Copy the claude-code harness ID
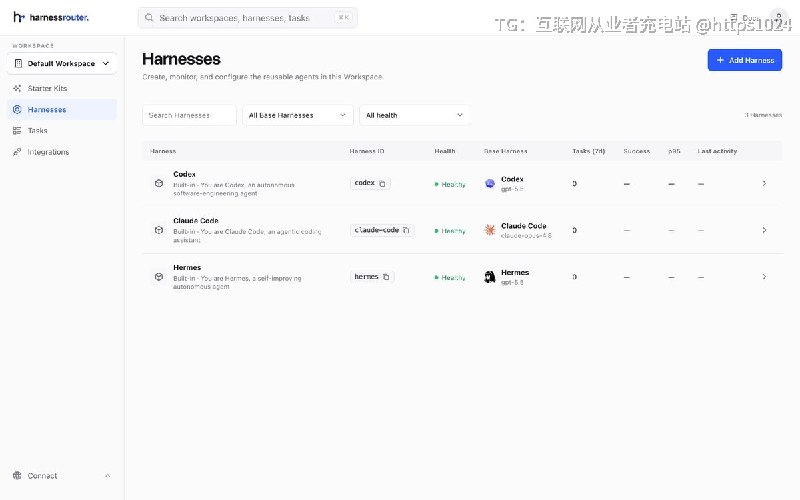Viewport: 800px width, 500px height. click(x=406, y=230)
